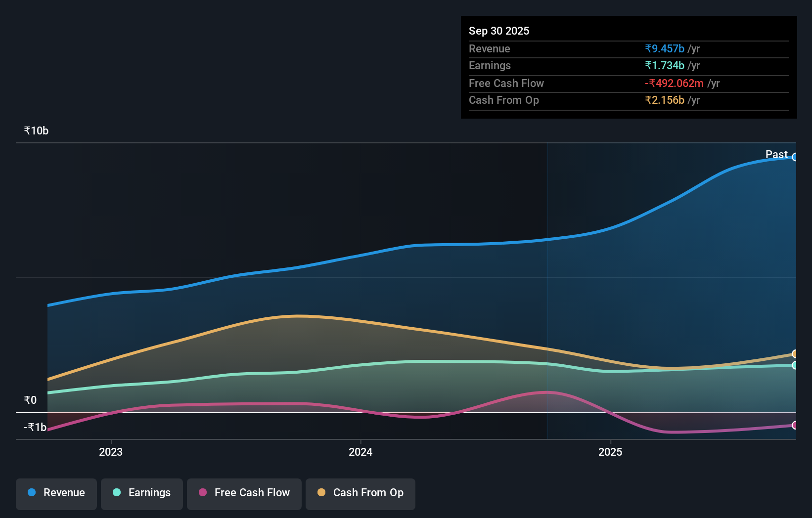Click the Revenue value in the tooltip
Viewport: 812px width, 518px height.
tap(665, 48)
